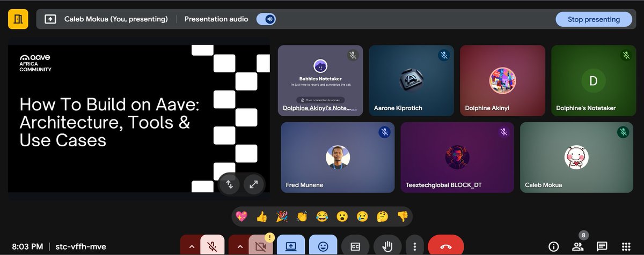Click the Fred Munene name label
The width and height of the screenshot is (644, 255).
point(305,185)
